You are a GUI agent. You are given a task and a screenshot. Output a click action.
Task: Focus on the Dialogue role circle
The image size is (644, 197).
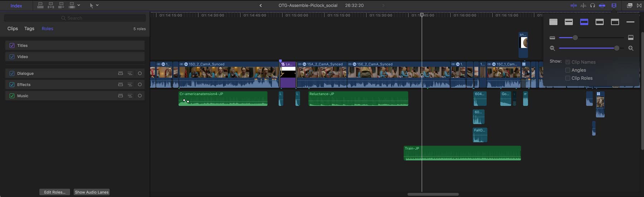(140, 73)
